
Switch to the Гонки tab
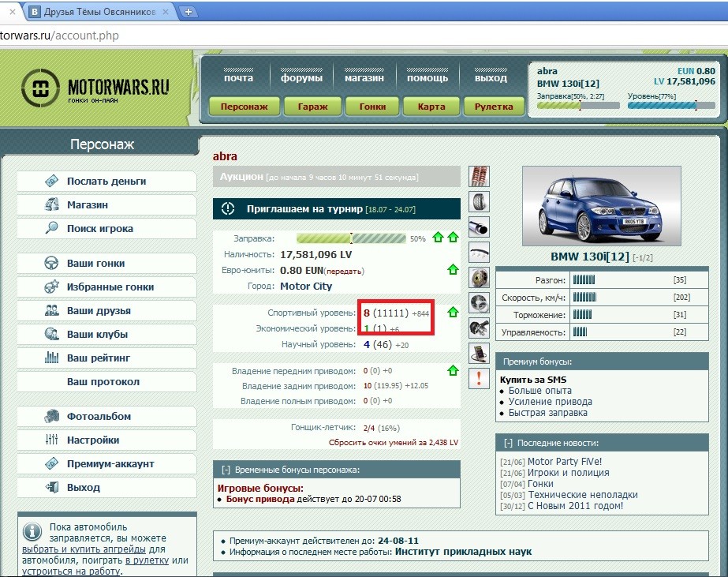(372, 107)
